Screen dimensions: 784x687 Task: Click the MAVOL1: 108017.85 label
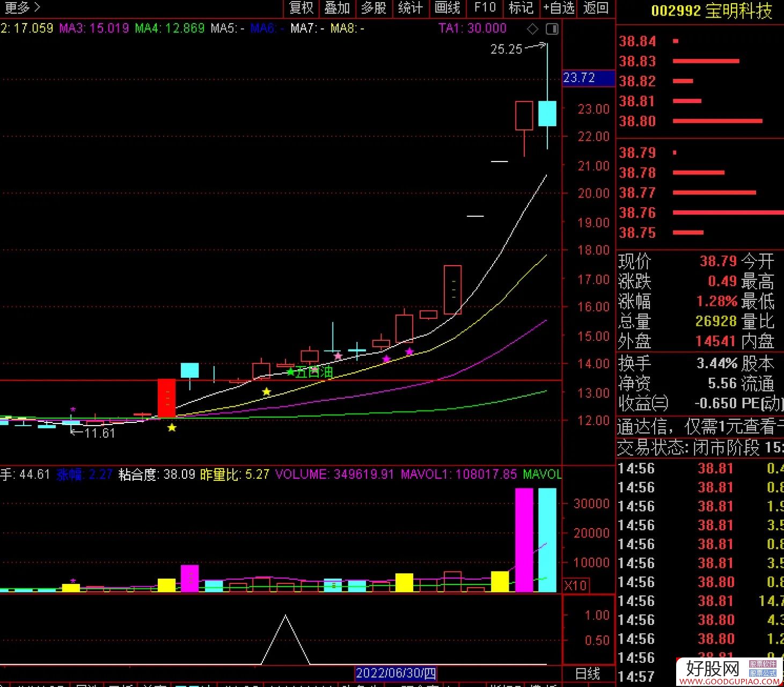click(x=459, y=474)
